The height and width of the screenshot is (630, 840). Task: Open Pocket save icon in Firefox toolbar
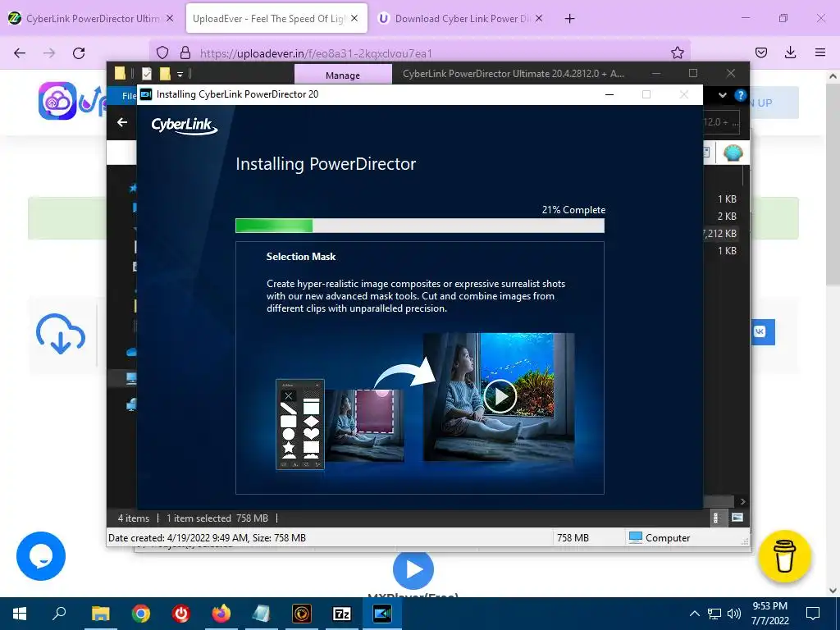pos(760,52)
